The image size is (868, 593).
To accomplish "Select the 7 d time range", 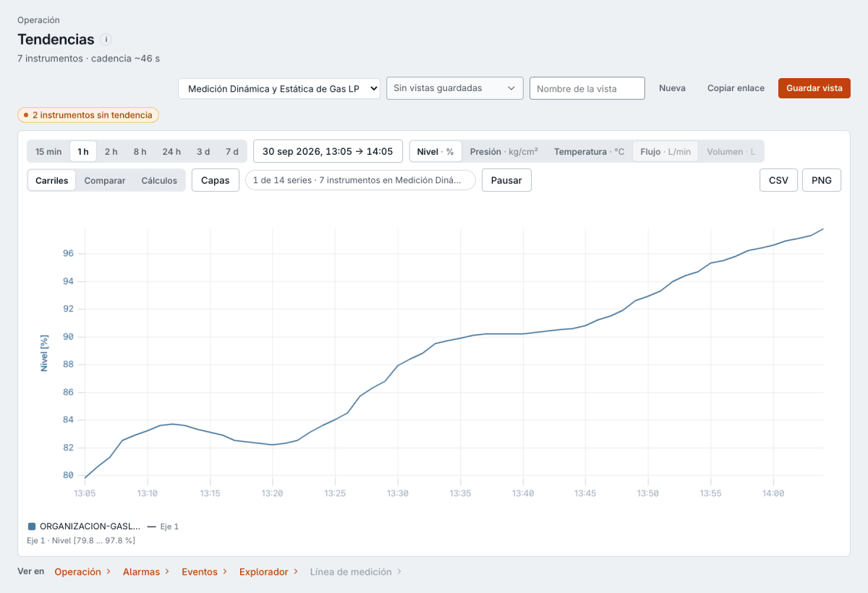I will [x=231, y=151].
